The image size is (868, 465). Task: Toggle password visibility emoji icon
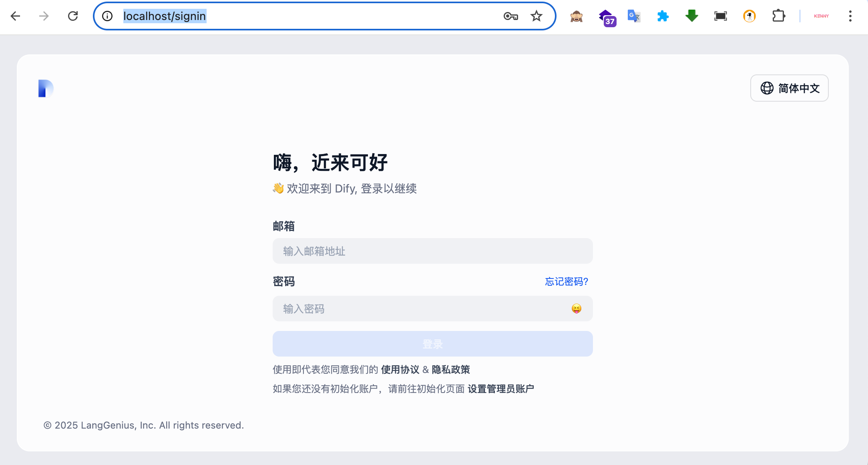pos(577,309)
